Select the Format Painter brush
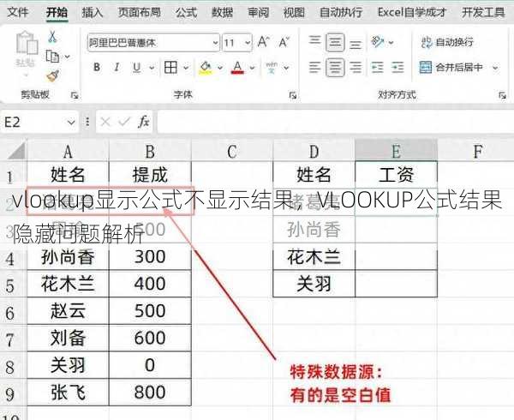The height and width of the screenshot is (420, 514). pos(52,76)
